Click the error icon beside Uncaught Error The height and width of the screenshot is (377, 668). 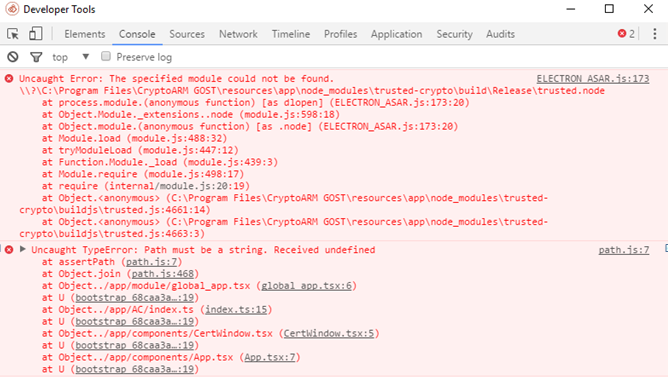(9, 78)
